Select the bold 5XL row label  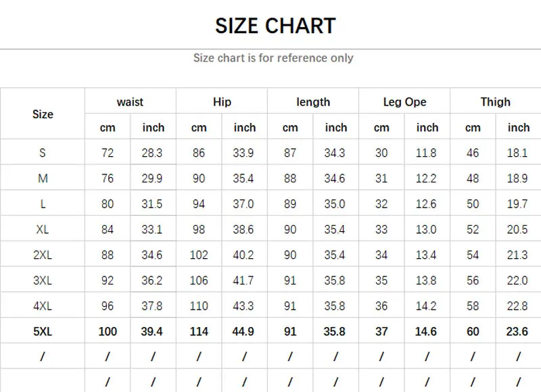coord(43,331)
